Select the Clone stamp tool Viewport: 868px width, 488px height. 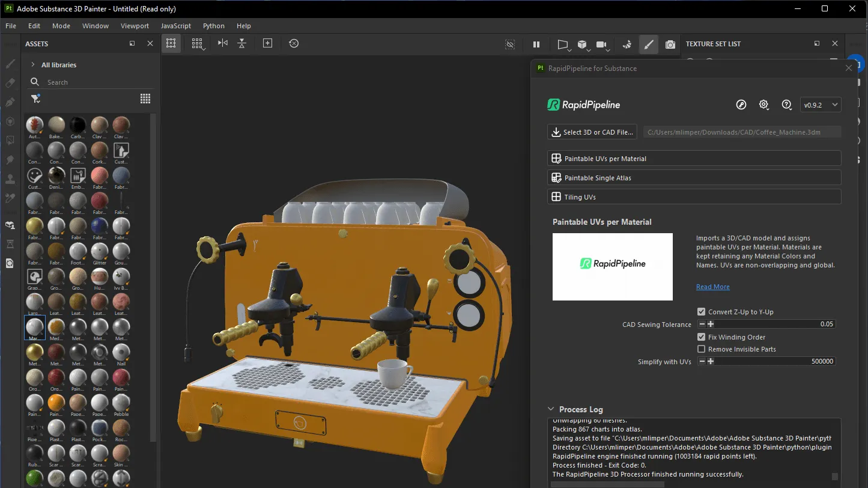click(x=10, y=179)
